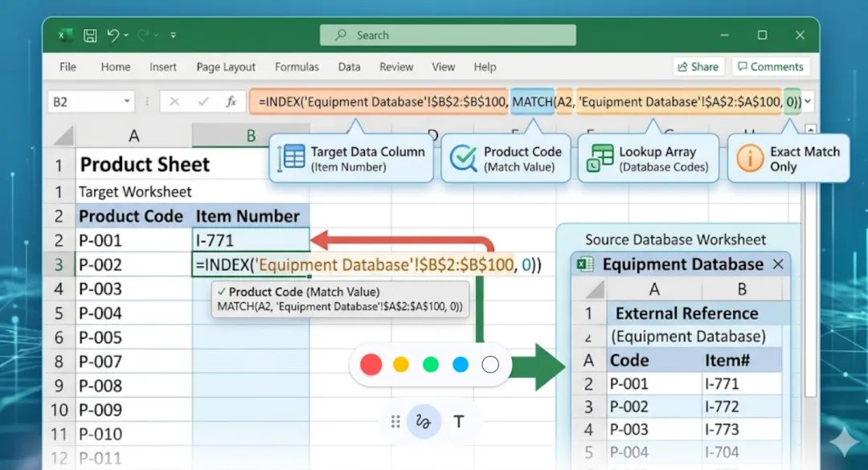Screen dimensions: 868x470
Task: Redo the last undone action
Action: point(143,35)
